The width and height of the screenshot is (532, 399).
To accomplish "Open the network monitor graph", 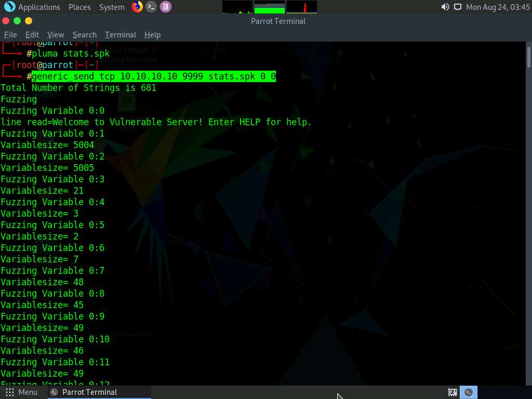I will tap(302, 7).
